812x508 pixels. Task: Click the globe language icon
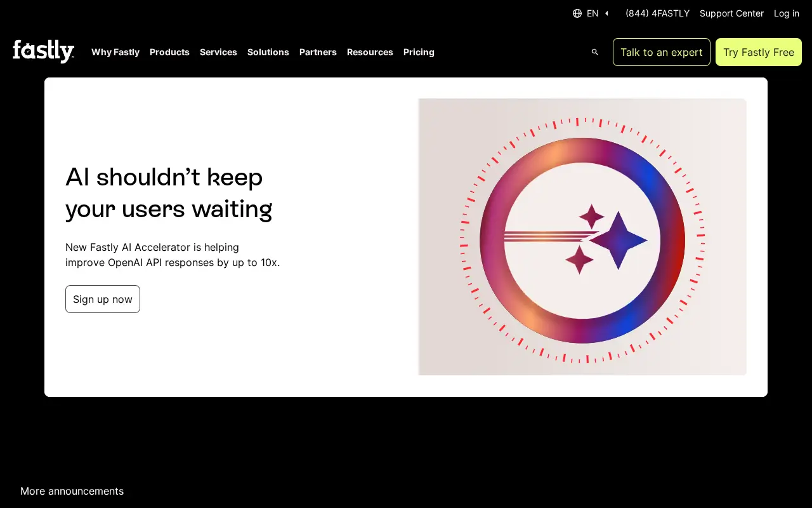click(577, 13)
